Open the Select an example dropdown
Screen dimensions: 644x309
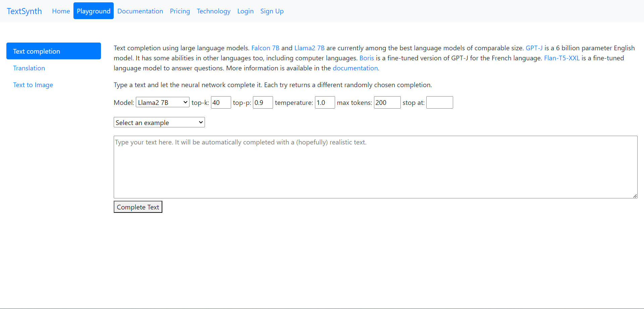[x=159, y=123]
